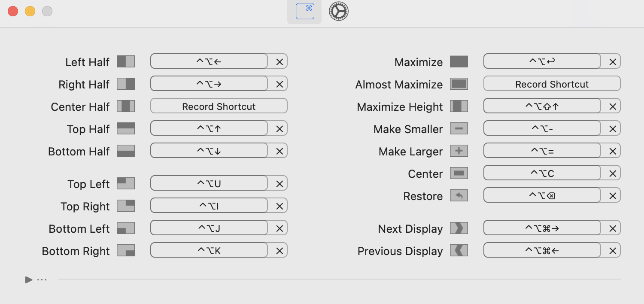The width and height of the screenshot is (644, 304).
Task: Record a shortcut for Almost Maximize
Action: (x=552, y=84)
